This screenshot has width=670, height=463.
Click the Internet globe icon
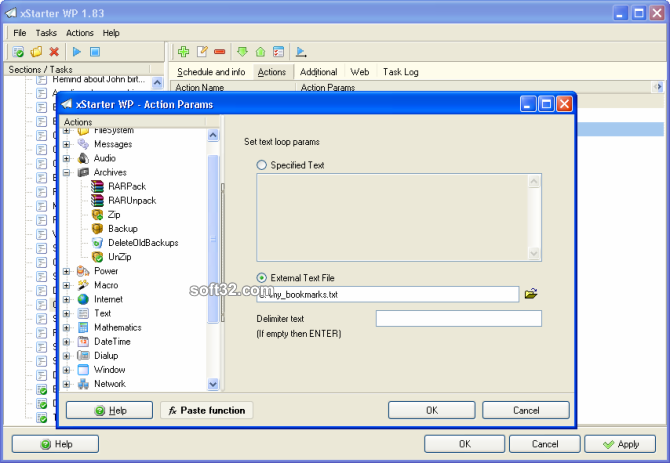point(83,299)
